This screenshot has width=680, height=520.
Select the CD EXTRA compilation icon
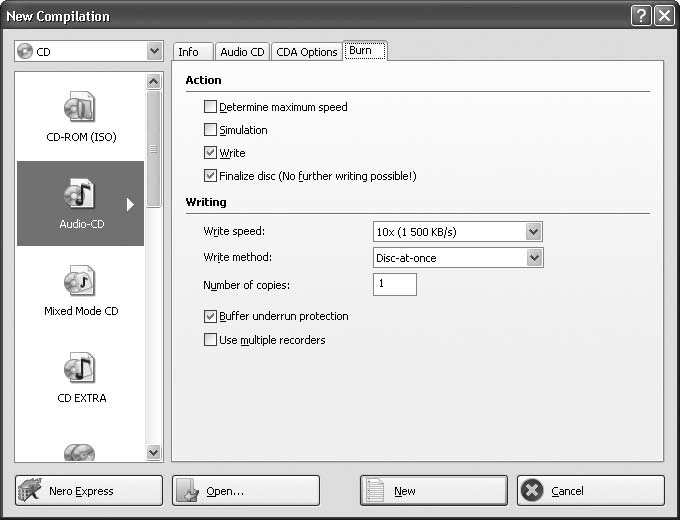(80, 369)
